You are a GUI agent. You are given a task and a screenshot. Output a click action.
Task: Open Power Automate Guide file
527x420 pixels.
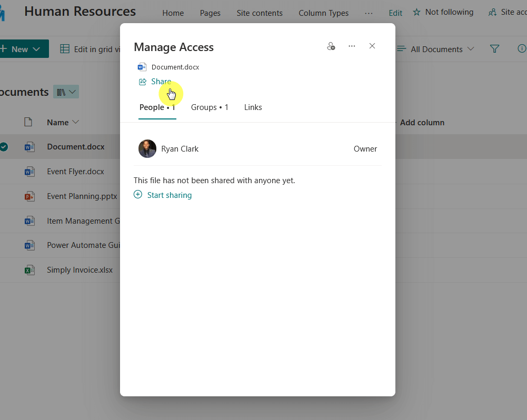click(83, 245)
